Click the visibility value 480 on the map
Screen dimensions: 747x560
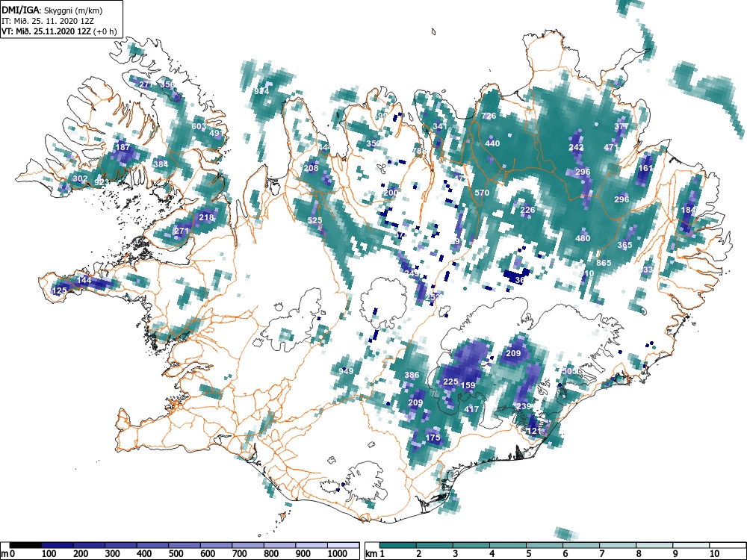point(583,238)
